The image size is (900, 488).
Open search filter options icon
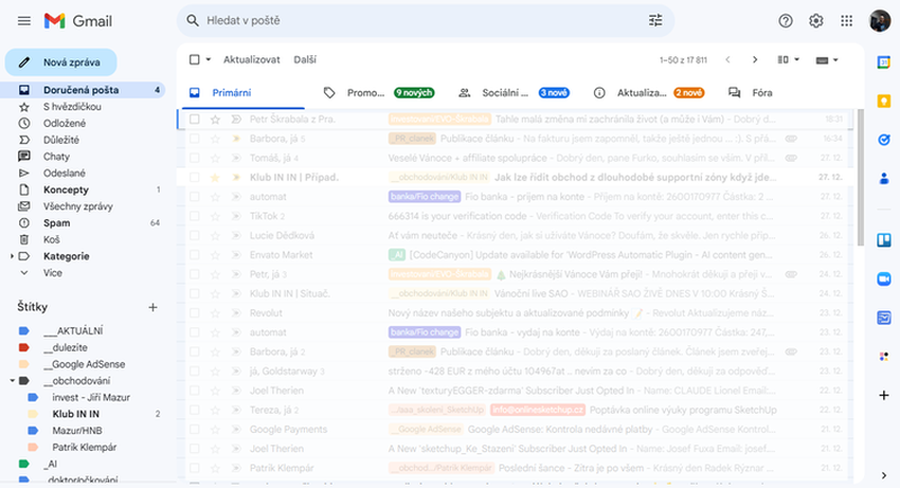(655, 21)
